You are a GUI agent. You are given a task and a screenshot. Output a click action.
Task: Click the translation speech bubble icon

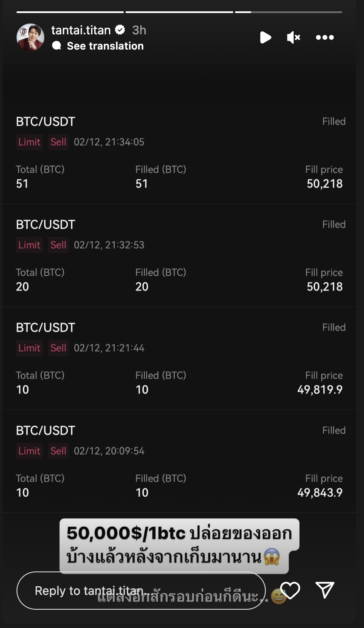tap(56, 46)
